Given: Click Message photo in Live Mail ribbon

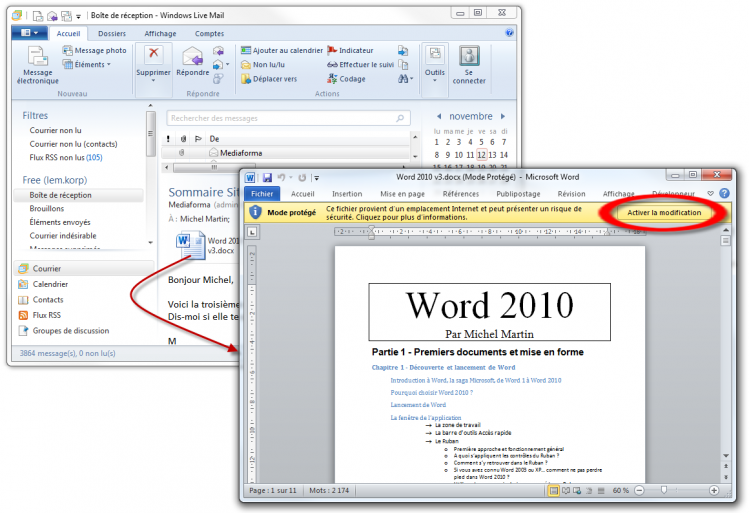Looking at the screenshot, I should pyautogui.click(x=95, y=50).
